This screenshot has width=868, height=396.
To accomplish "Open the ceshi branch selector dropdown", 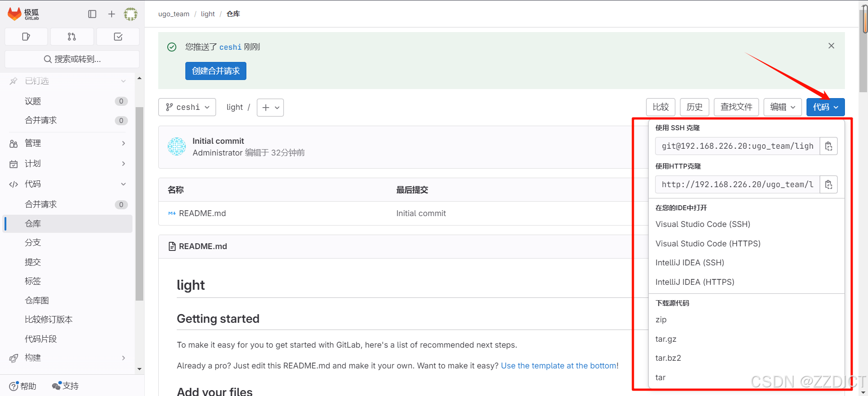I will tap(187, 107).
